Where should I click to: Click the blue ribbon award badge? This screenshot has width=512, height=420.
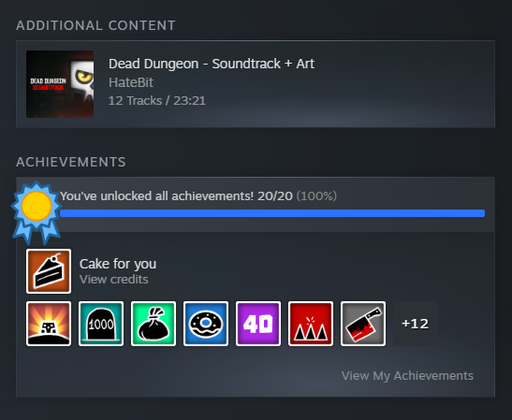37,212
